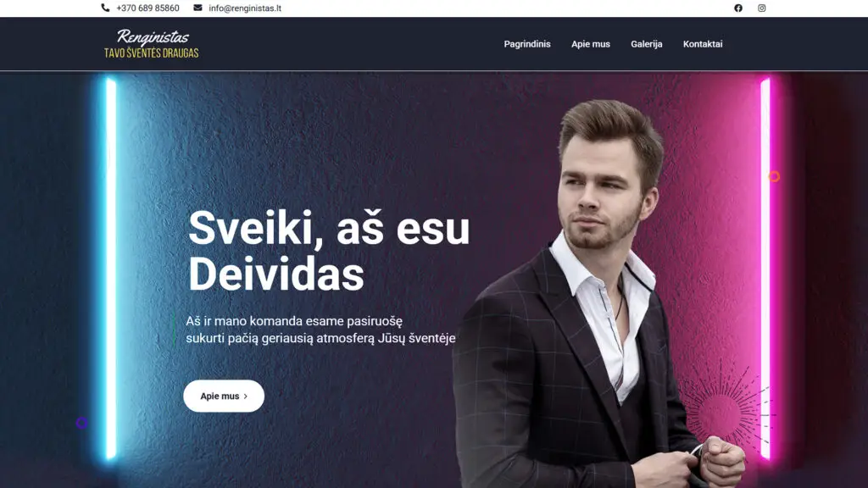Email info@renginistas.lt link
Image resolution: width=868 pixels, height=488 pixels.
click(245, 8)
